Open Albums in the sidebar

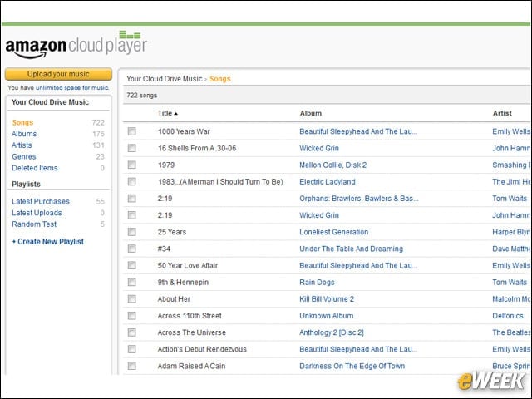point(24,134)
